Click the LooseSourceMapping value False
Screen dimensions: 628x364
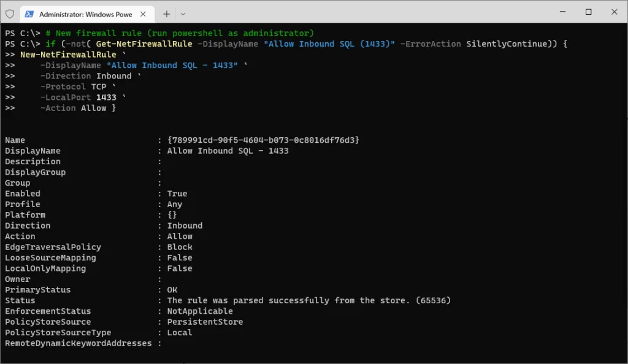tap(180, 258)
